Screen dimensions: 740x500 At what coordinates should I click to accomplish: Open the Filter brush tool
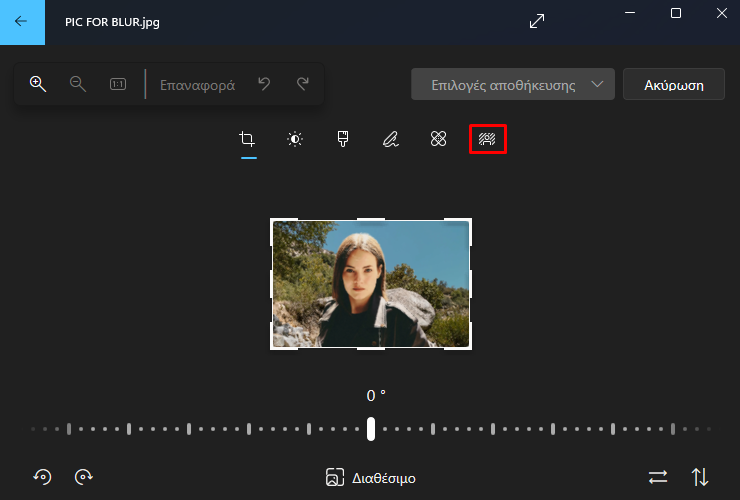pyautogui.click(x=343, y=139)
